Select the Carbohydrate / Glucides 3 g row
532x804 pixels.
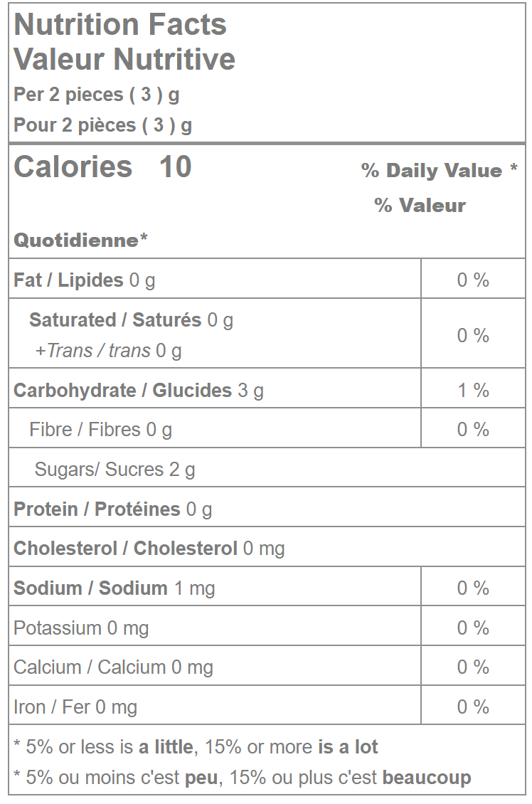tap(139, 391)
